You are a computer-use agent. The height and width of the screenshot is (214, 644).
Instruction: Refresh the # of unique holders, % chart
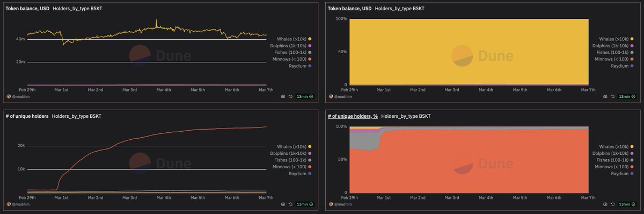point(612,204)
